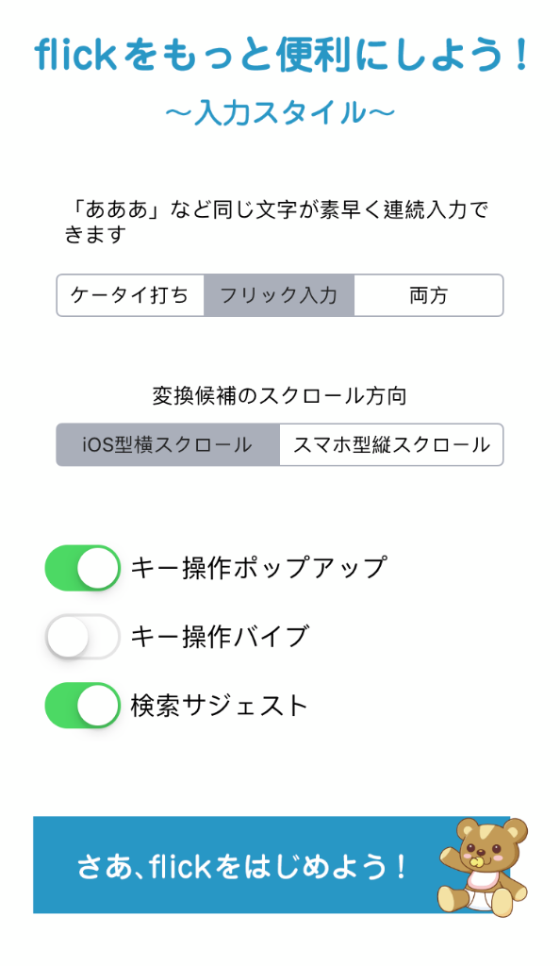Choose スマホ型縦スクロール scroll direction

(391, 444)
